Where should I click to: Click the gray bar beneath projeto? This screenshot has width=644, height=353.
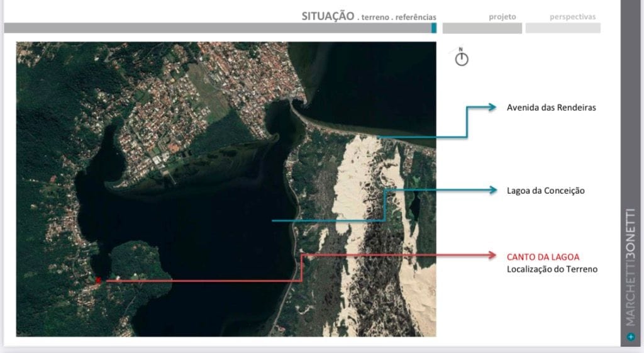(x=482, y=28)
